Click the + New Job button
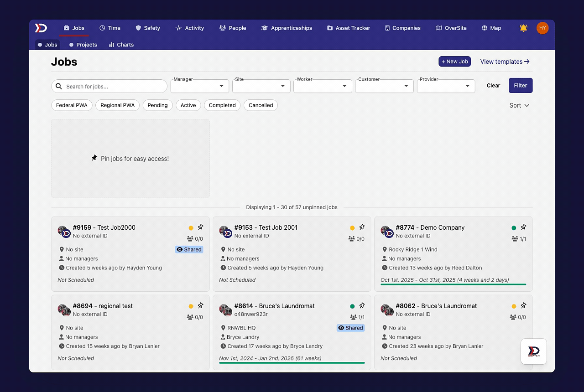This screenshot has width=584, height=392. pos(455,62)
